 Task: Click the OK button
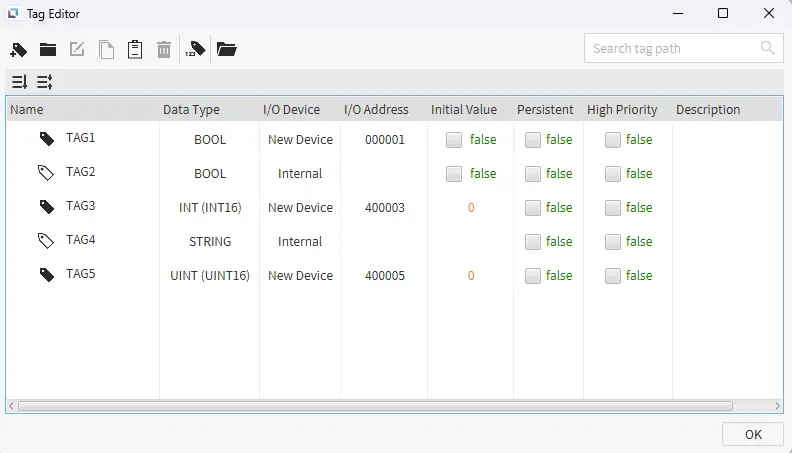(753, 434)
